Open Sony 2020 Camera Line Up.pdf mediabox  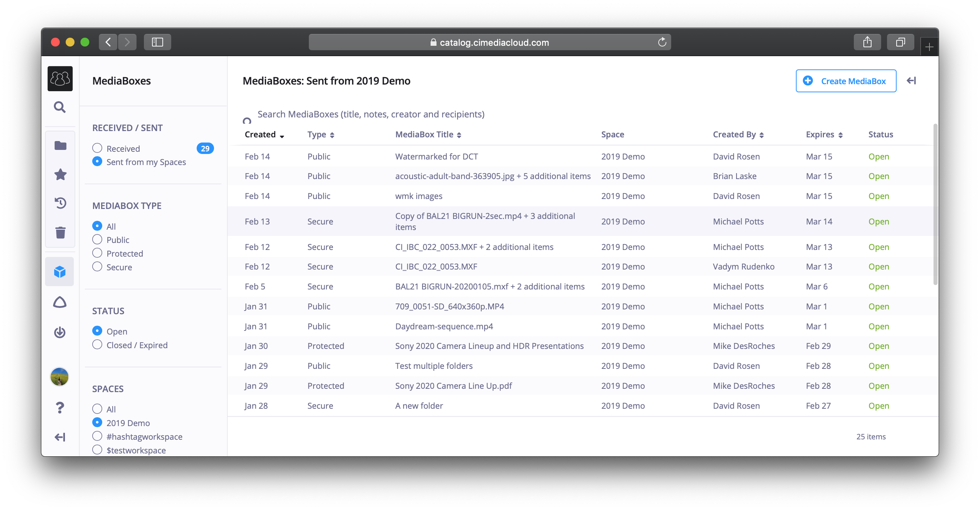tap(453, 386)
